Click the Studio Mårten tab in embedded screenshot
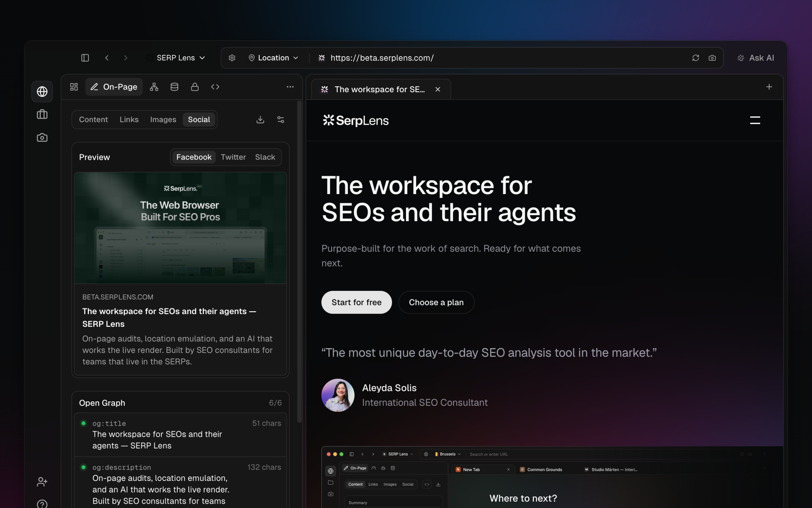Image resolution: width=812 pixels, height=508 pixels. [x=611, y=470]
